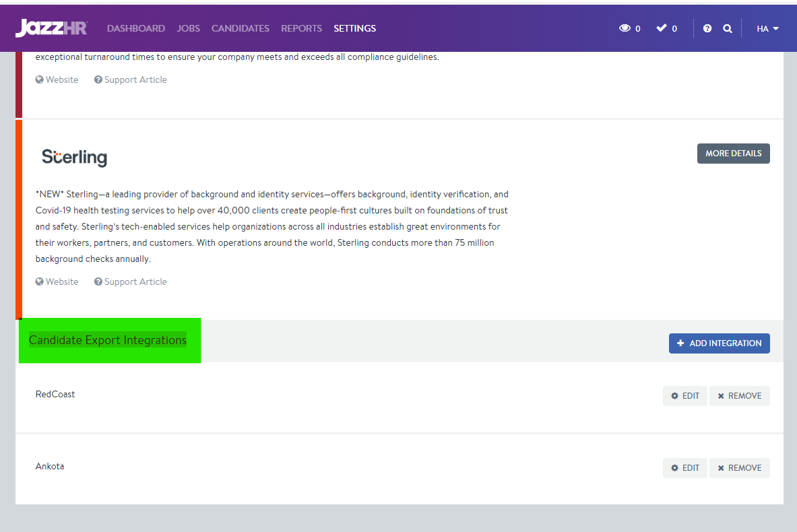Click More Details for Sterling
The height and width of the screenshot is (532, 797).
click(x=733, y=154)
